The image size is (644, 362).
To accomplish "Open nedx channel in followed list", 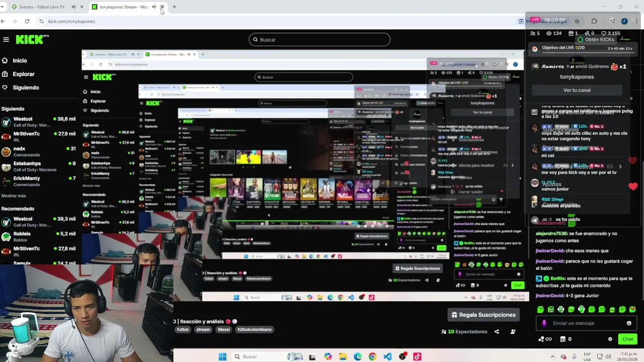I will tap(38, 151).
